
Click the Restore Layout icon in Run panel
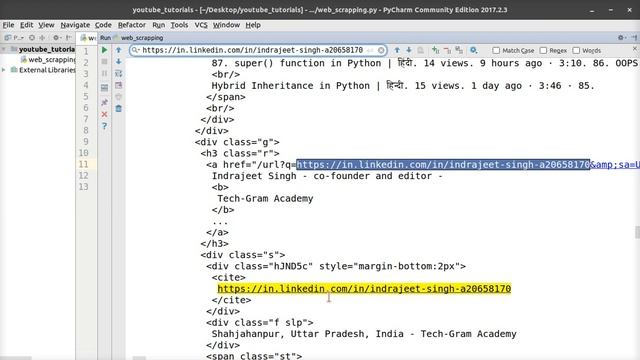104,88
